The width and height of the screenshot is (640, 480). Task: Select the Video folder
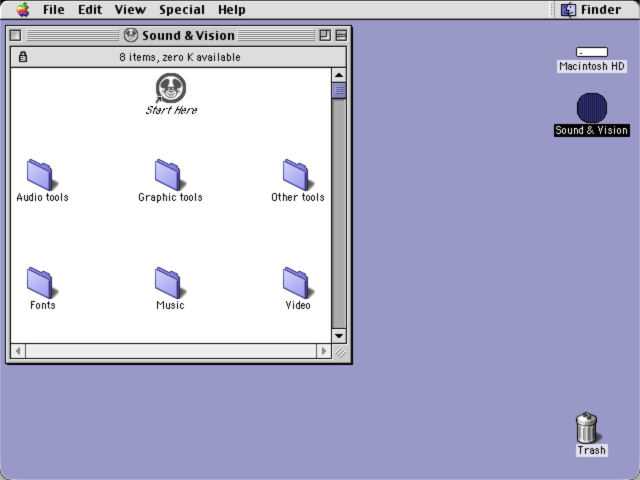tap(298, 283)
